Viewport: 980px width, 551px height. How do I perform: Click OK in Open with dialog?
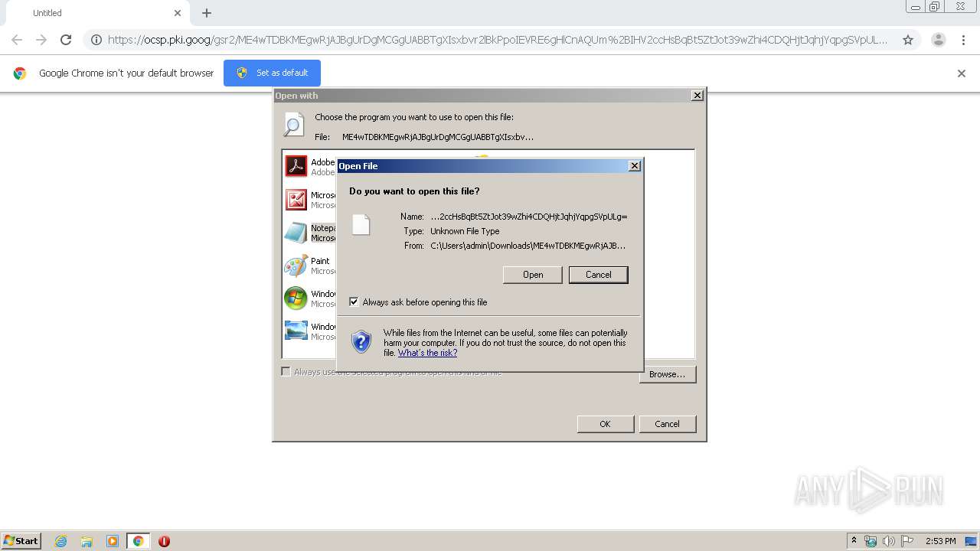pyautogui.click(x=605, y=424)
